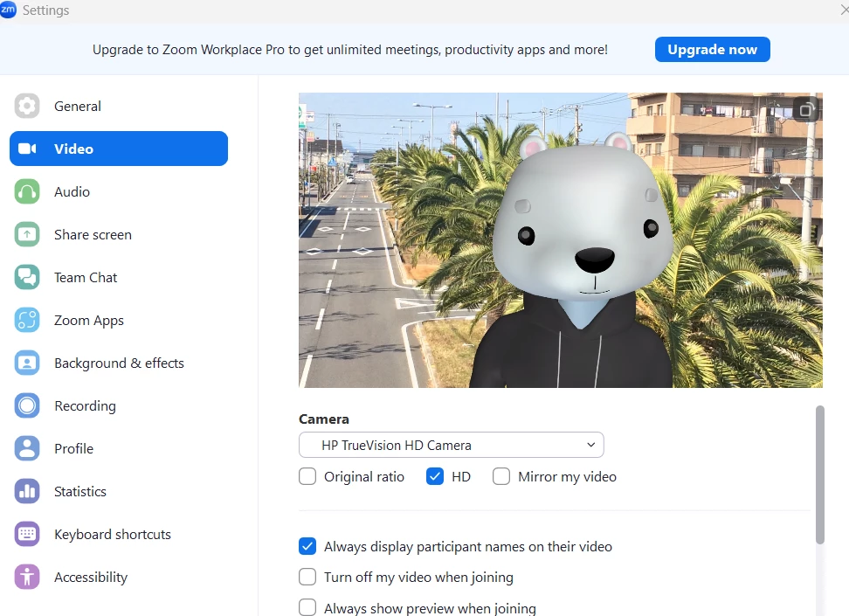Go to Share screen settings
This screenshot has width=849, height=616.
click(x=119, y=234)
